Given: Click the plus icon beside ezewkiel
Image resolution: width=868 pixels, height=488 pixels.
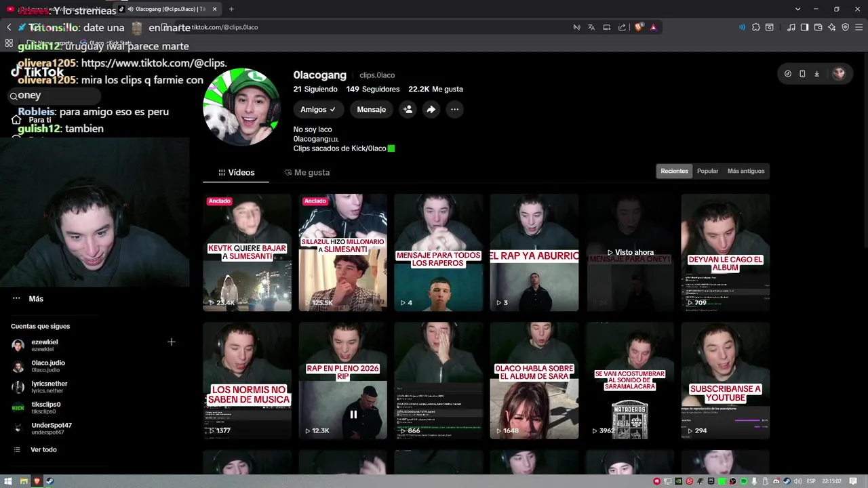Looking at the screenshot, I should [x=172, y=342].
